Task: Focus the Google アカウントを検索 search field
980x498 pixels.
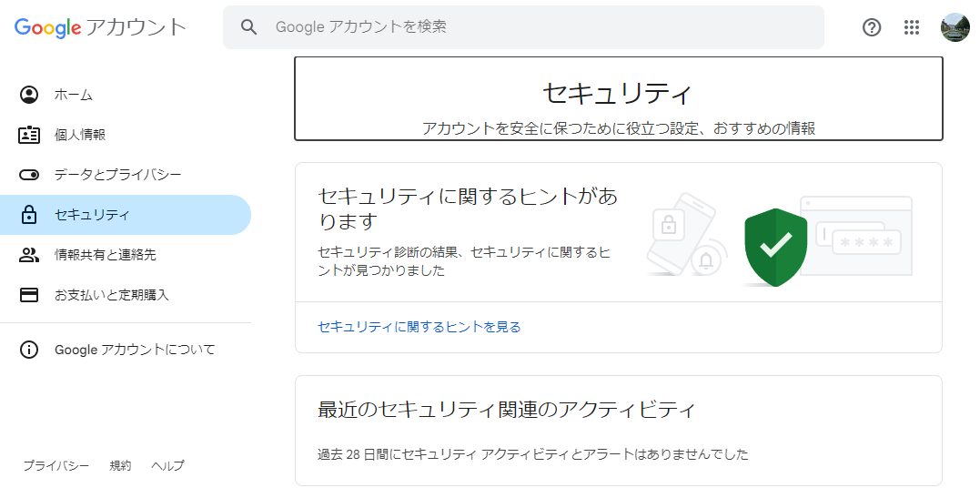Action: coord(523,27)
